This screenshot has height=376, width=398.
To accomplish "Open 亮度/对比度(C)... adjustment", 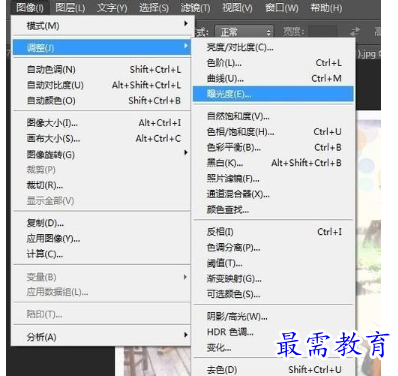I will 273,47.
